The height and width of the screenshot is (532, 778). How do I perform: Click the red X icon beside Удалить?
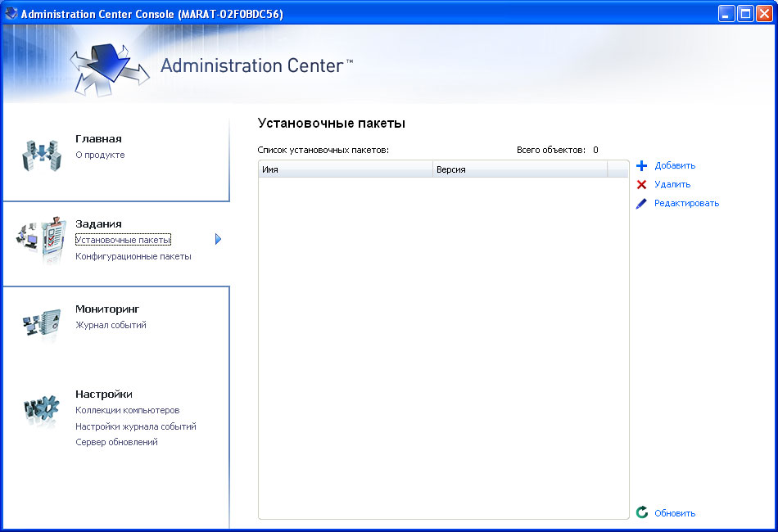(x=641, y=184)
